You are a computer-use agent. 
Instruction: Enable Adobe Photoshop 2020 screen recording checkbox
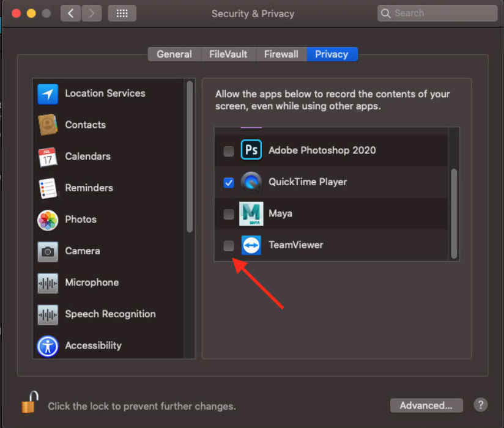pyautogui.click(x=229, y=150)
